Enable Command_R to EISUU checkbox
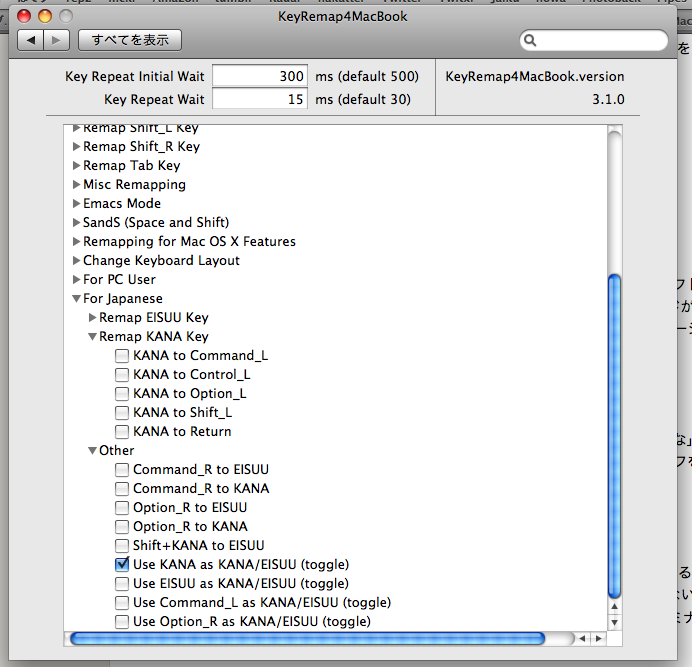 tap(122, 470)
